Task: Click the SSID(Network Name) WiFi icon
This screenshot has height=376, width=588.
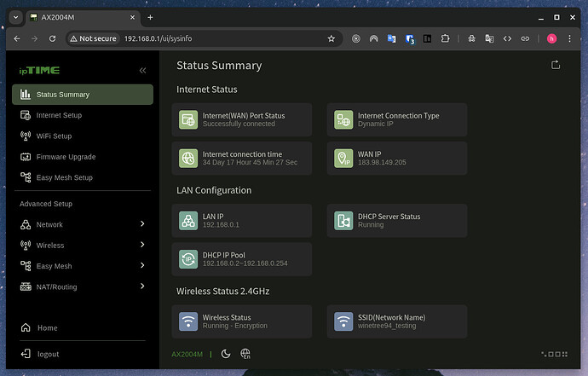Action: pyautogui.click(x=343, y=321)
